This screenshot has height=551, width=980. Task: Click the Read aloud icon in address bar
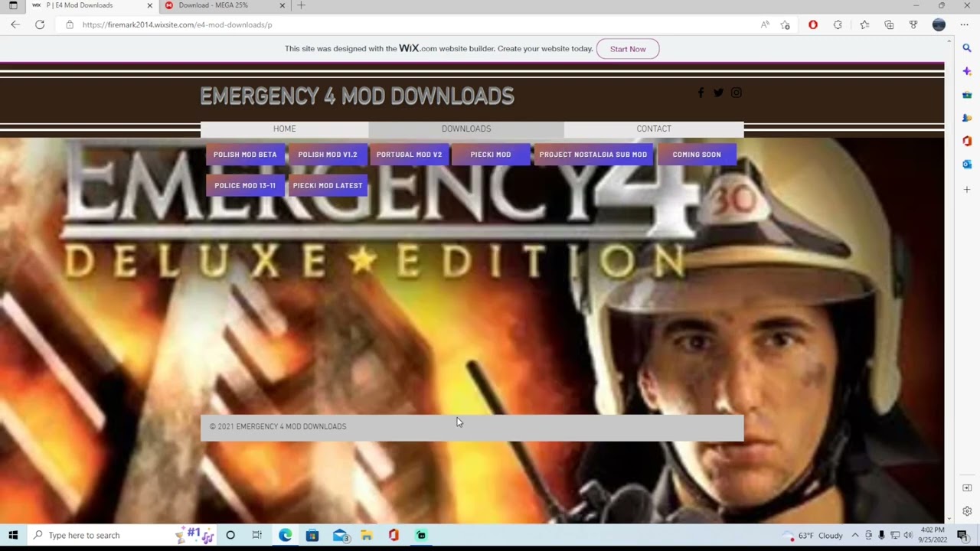tap(765, 24)
